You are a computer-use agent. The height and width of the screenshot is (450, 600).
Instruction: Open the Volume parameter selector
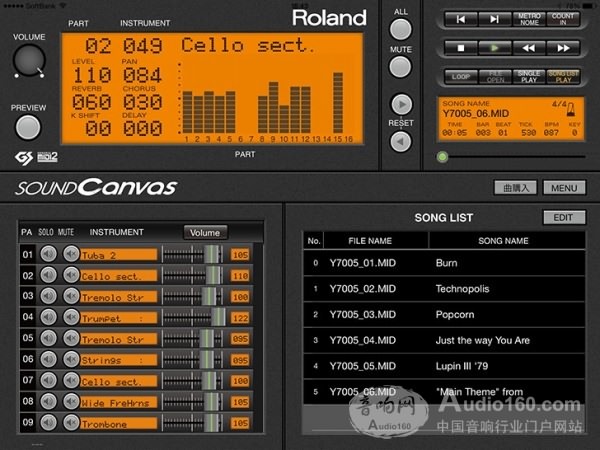[x=205, y=233]
